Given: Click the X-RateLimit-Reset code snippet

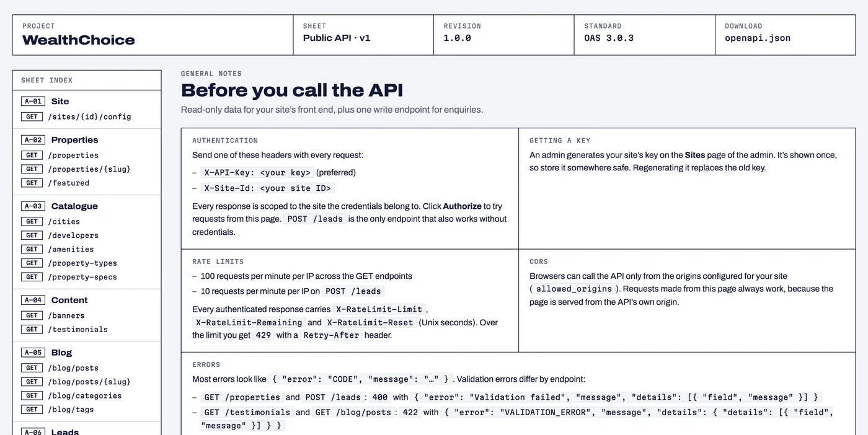Looking at the screenshot, I should (370, 322).
